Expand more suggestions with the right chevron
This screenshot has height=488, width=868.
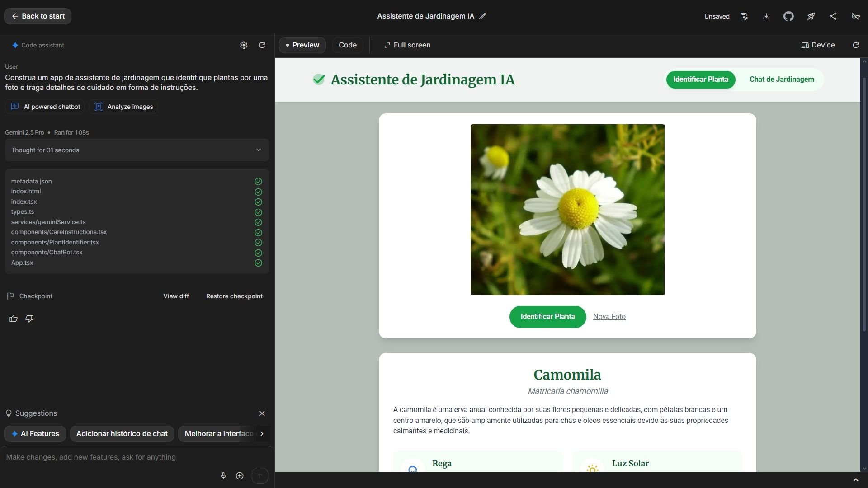(x=261, y=433)
